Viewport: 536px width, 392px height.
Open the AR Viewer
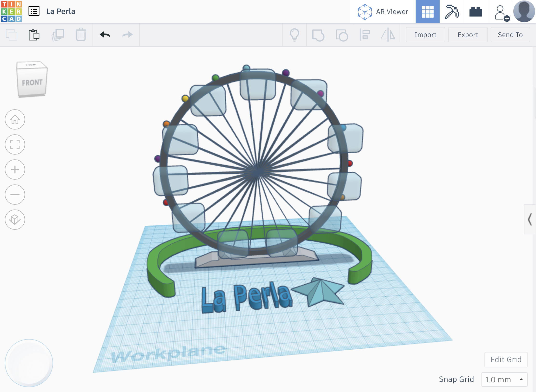(x=383, y=12)
